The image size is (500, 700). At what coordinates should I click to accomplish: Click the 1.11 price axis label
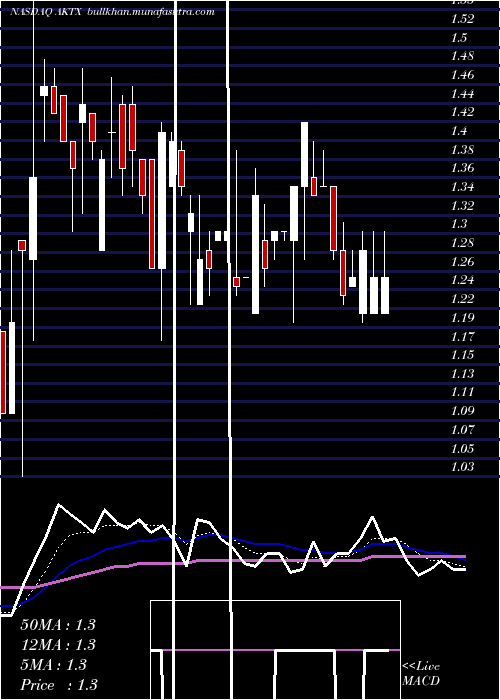tap(462, 392)
